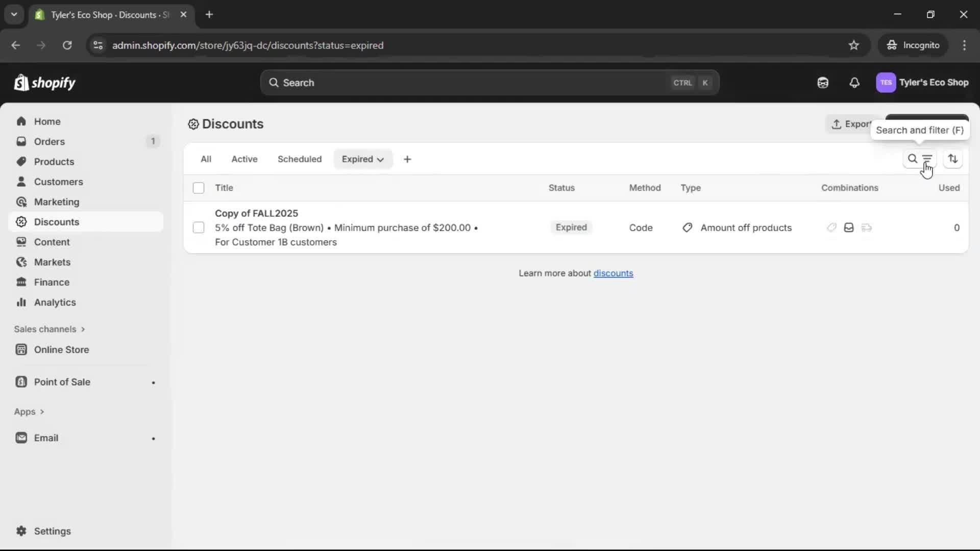Click the Shopify logo

[45, 83]
